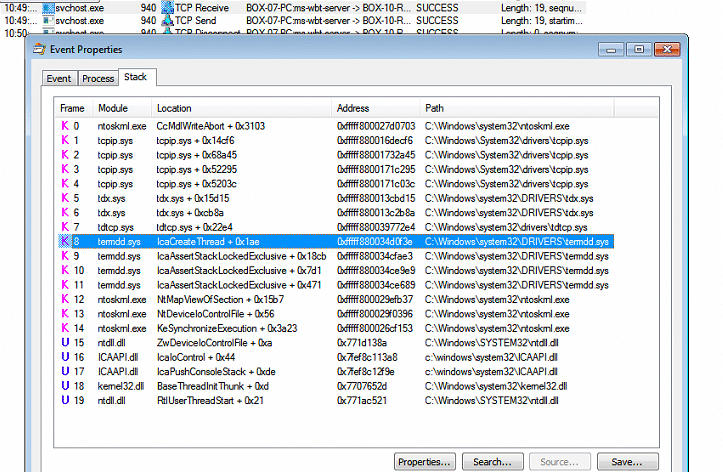The width and height of the screenshot is (723, 472).
Task: Click the K icon for frame 14
Action: click(64, 328)
